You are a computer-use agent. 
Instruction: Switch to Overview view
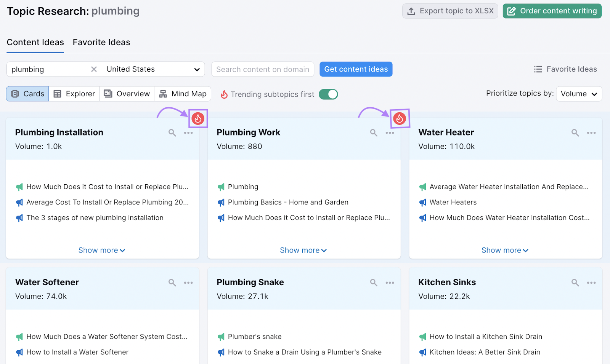[x=127, y=94]
